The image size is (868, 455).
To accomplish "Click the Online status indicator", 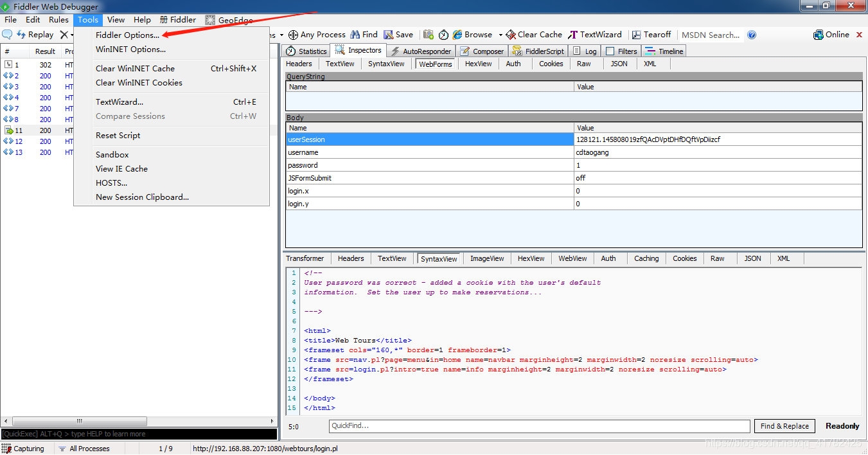I will [x=831, y=35].
